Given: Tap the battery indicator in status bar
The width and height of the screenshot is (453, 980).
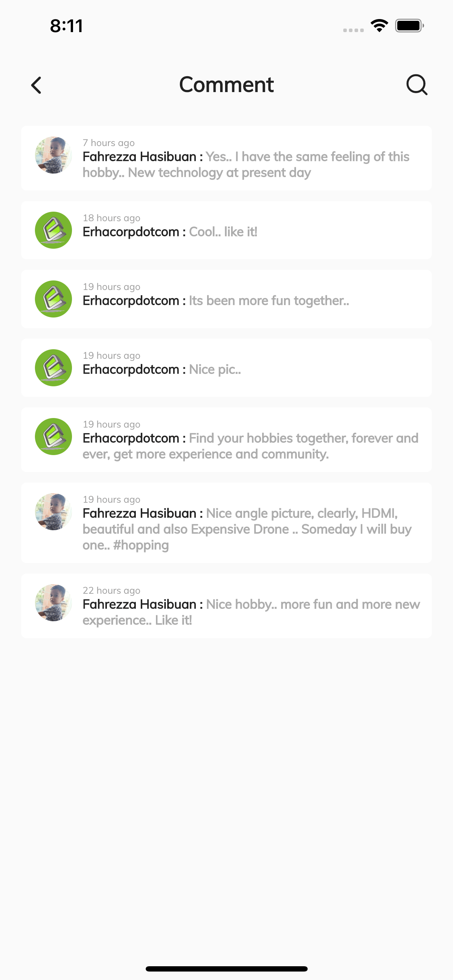Looking at the screenshot, I should click(409, 25).
